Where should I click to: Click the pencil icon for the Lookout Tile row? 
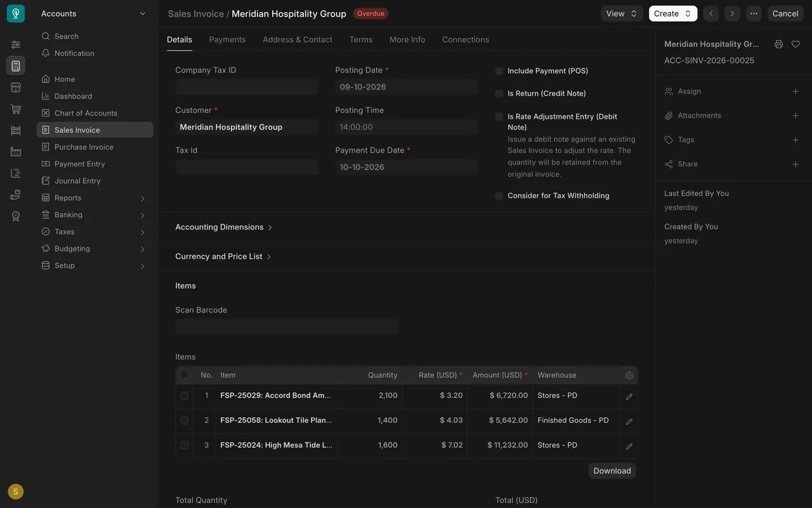[x=629, y=421]
